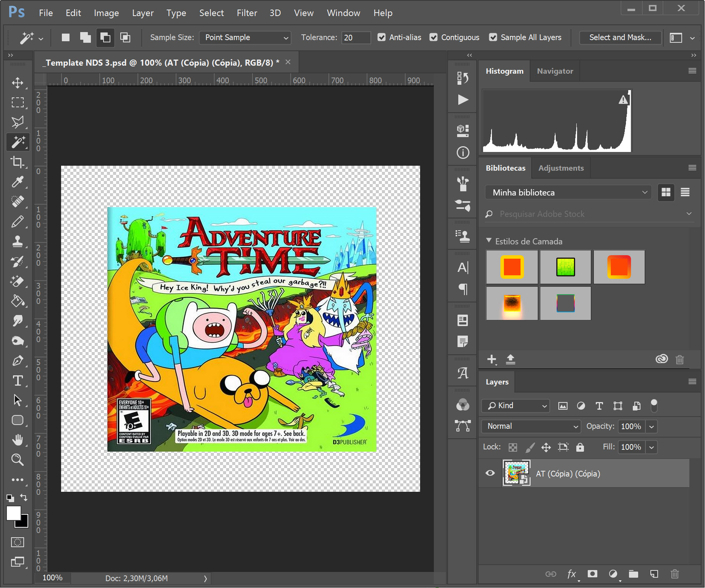Reset default foreground and background colors
Image resolution: width=705 pixels, height=588 pixels.
(x=10, y=498)
